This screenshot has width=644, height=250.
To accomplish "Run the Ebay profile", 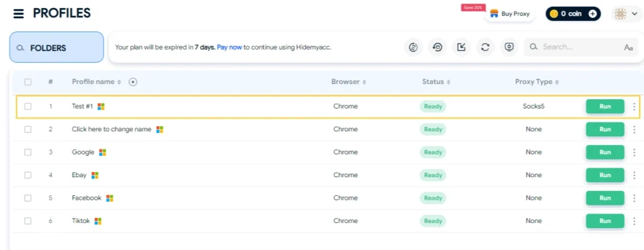I will pyautogui.click(x=605, y=175).
